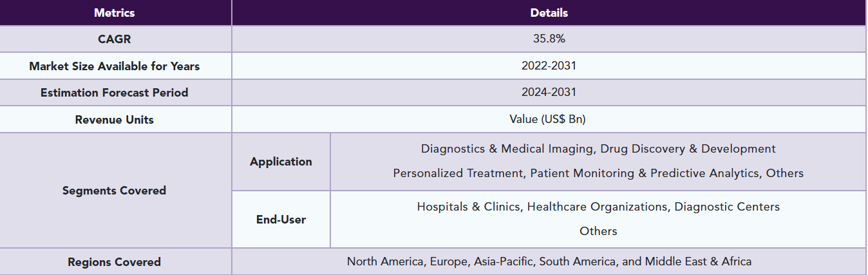Select the CAGR row label
The height and width of the screenshot is (275, 868).
click(x=115, y=39)
